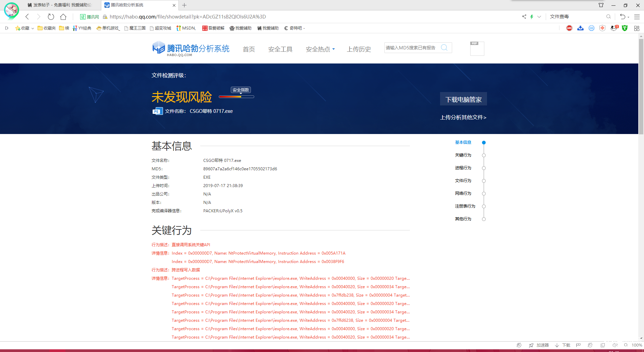Click the cat extension with notification badge
Screen dimensions: 644x352
(x=614, y=28)
